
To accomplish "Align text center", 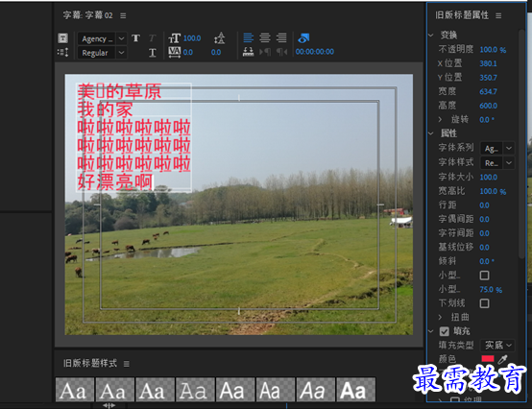I will coord(265,37).
